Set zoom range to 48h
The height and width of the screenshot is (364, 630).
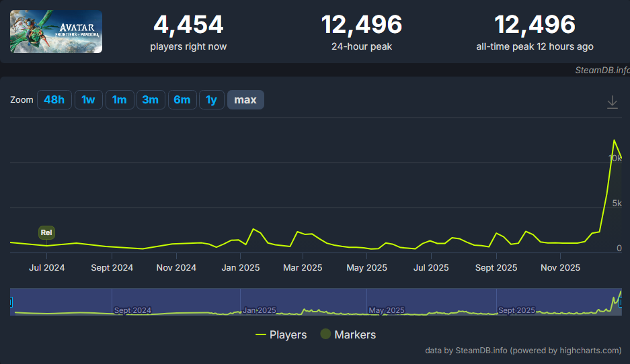point(54,100)
